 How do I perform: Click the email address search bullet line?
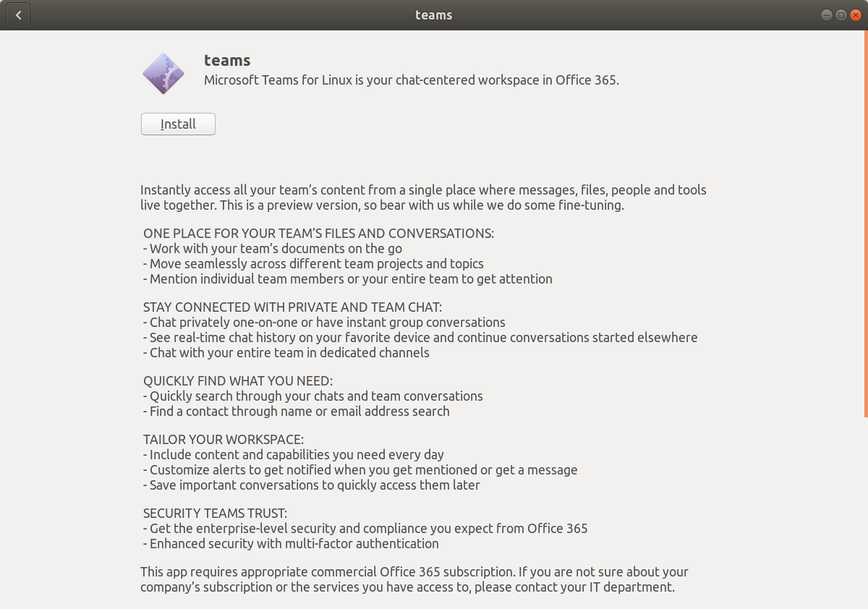click(297, 412)
